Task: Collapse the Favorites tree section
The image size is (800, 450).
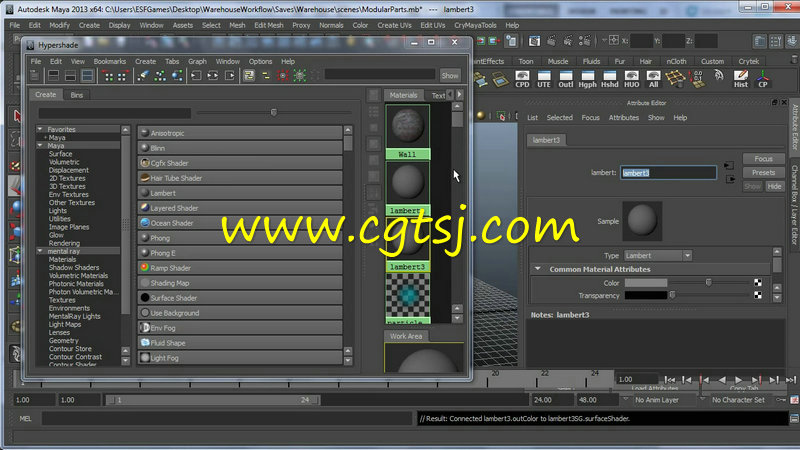Action: [x=40, y=130]
